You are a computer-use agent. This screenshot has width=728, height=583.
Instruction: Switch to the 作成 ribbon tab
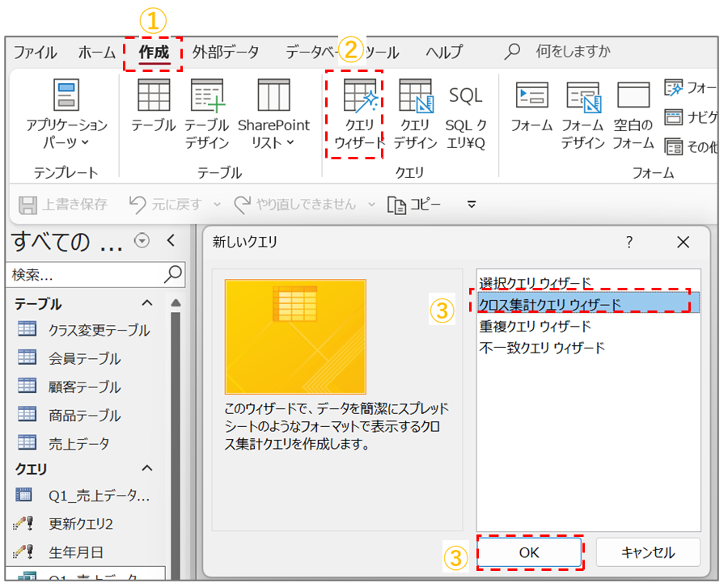(153, 53)
